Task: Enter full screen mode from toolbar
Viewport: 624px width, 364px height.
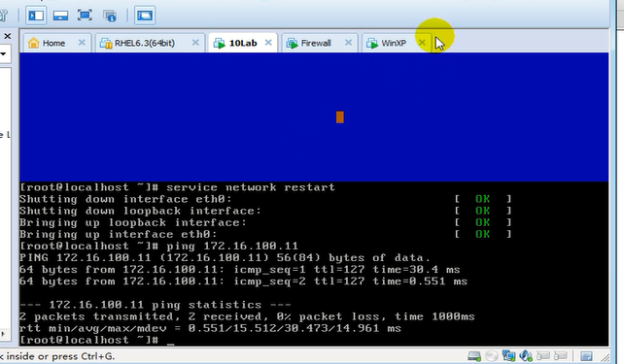Action: coord(85,16)
